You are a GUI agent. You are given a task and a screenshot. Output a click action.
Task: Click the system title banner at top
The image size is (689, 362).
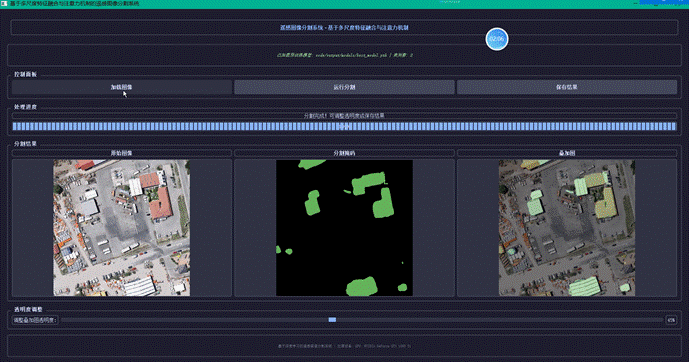coord(344,27)
